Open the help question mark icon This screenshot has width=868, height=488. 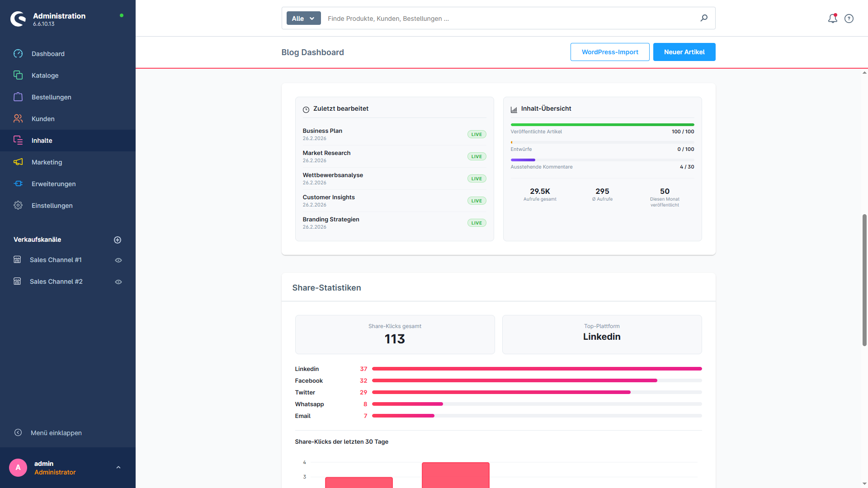coord(849,19)
